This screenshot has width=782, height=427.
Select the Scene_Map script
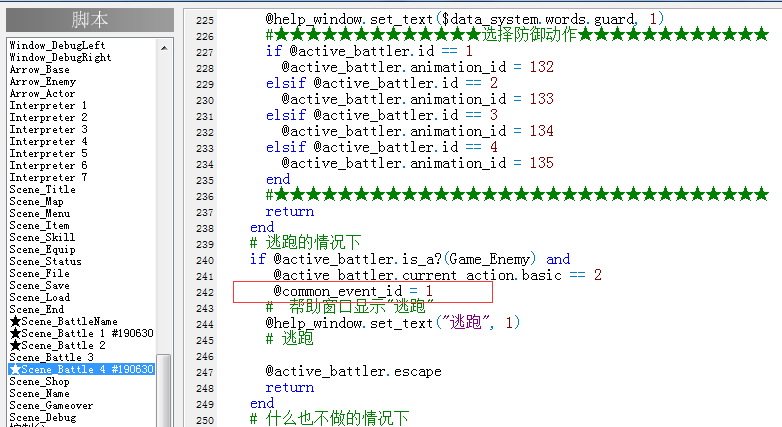coord(36,202)
